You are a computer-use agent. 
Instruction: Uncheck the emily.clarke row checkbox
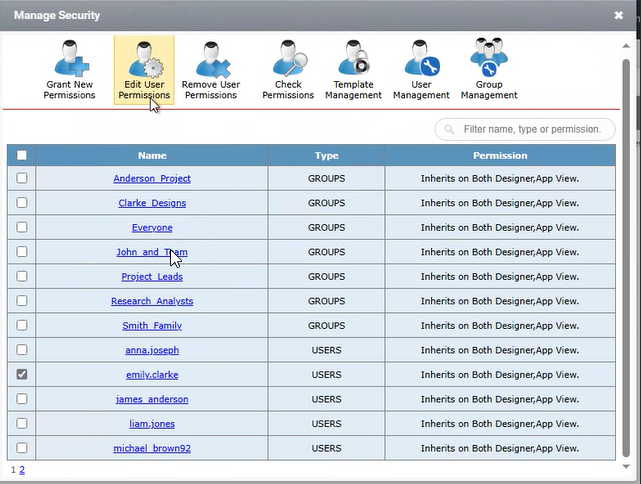tap(22, 374)
